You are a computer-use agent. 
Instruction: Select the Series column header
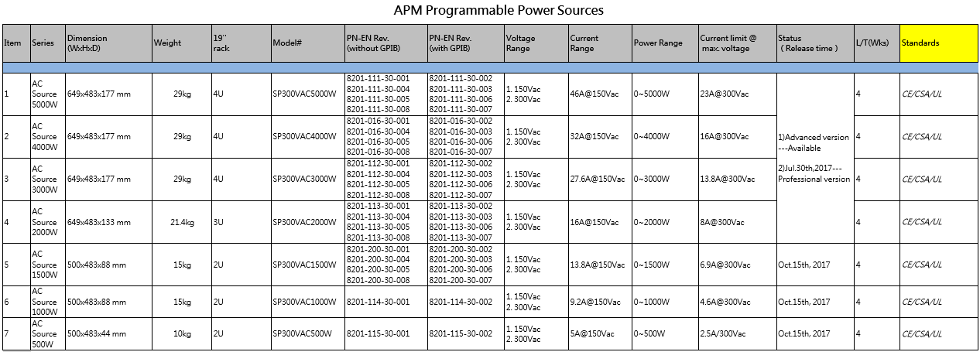tap(47, 43)
